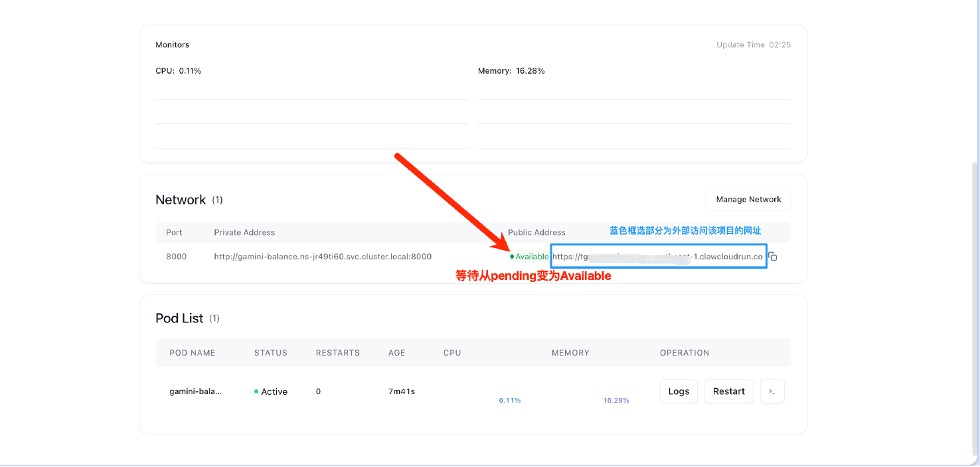Click the Pod List section heading
The width and height of the screenshot is (980, 467).
coord(179,318)
